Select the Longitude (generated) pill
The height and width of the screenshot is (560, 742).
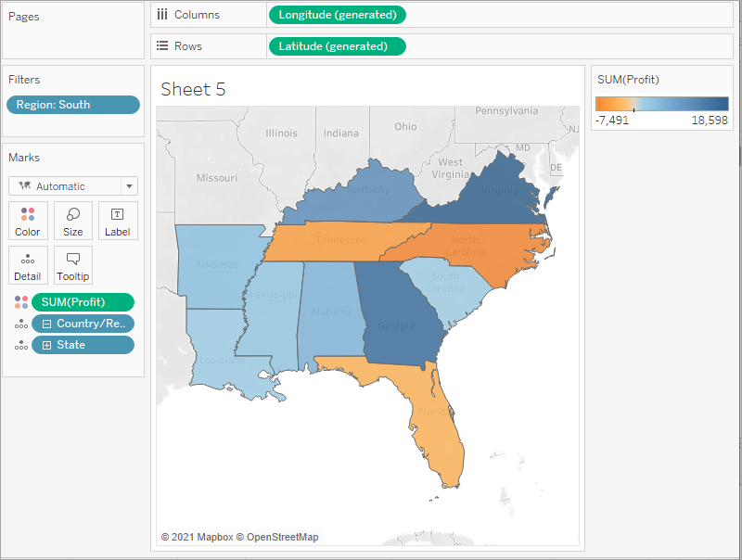click(x=337, y=15)
